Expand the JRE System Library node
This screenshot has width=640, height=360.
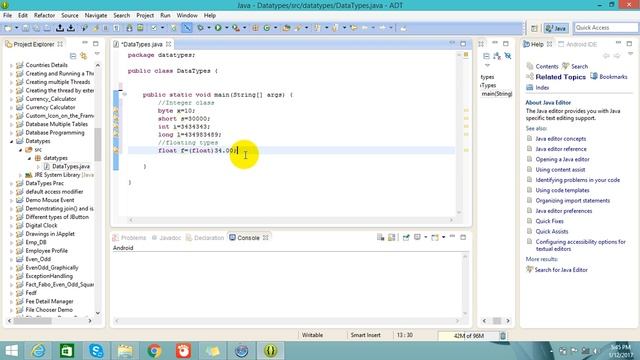[x=20, y=175]
